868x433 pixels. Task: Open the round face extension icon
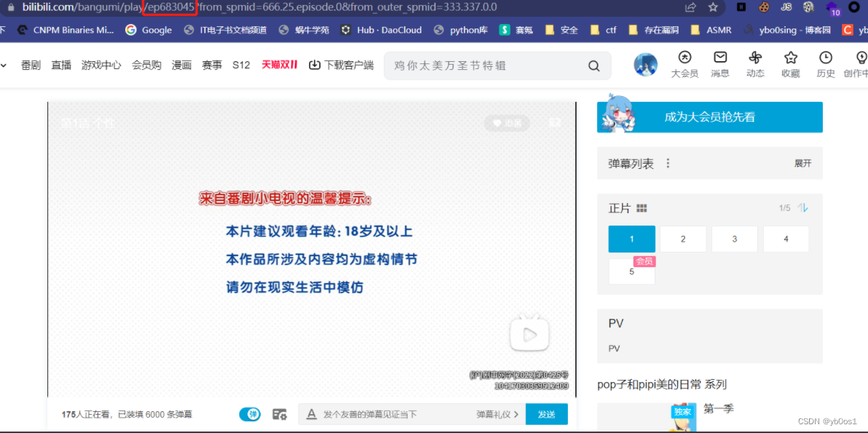click(x=808, y=7)
